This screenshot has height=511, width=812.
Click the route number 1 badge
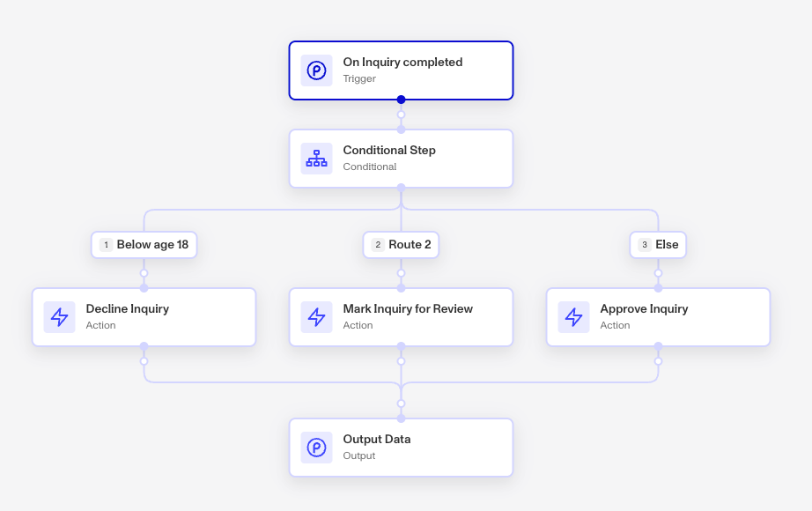107,245
